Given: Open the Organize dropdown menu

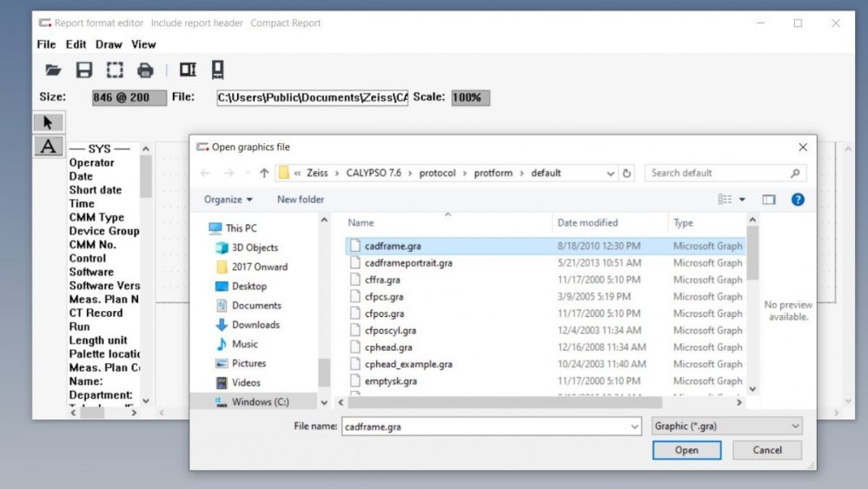Looking at the screenshot, I should click(228, 200).
